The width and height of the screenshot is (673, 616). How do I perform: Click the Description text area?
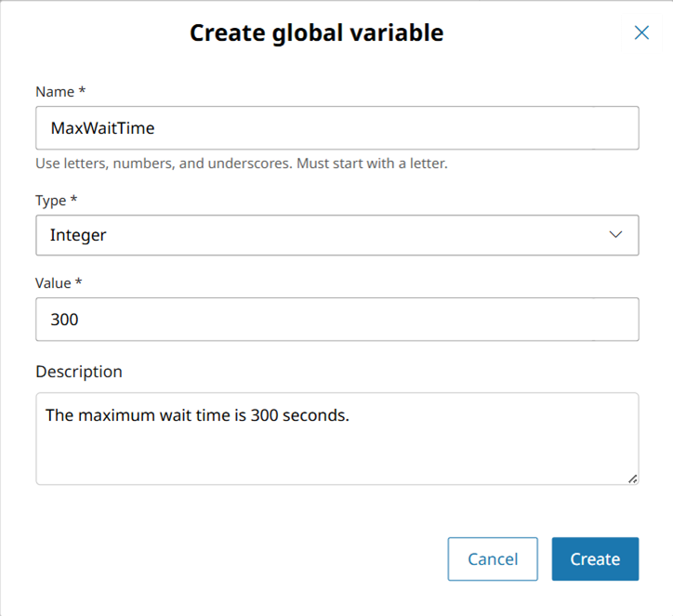336,439
